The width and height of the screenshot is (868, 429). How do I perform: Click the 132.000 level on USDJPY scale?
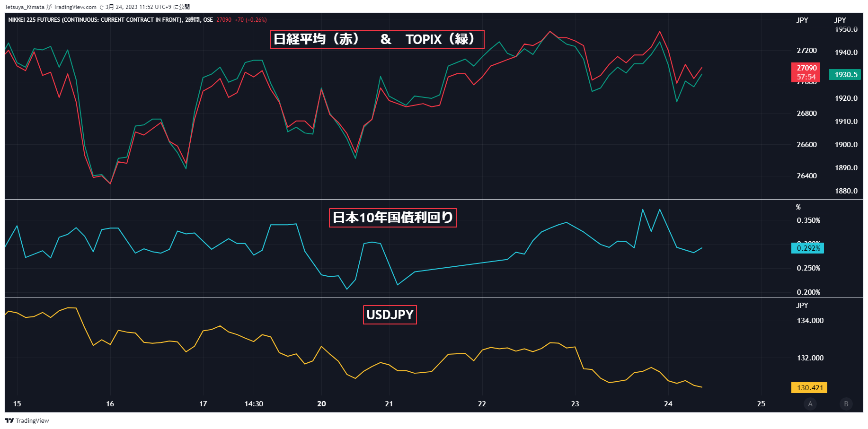point(810,358)
